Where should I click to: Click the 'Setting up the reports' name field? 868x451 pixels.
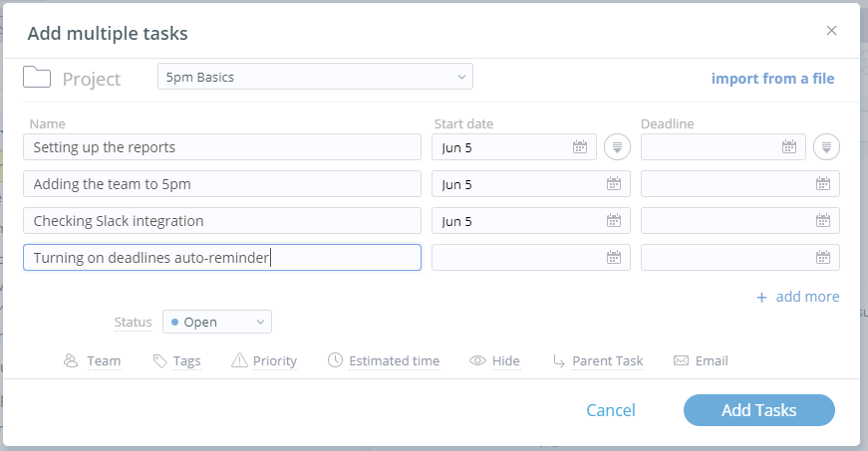pyautogui.click(x=222, y=147)
